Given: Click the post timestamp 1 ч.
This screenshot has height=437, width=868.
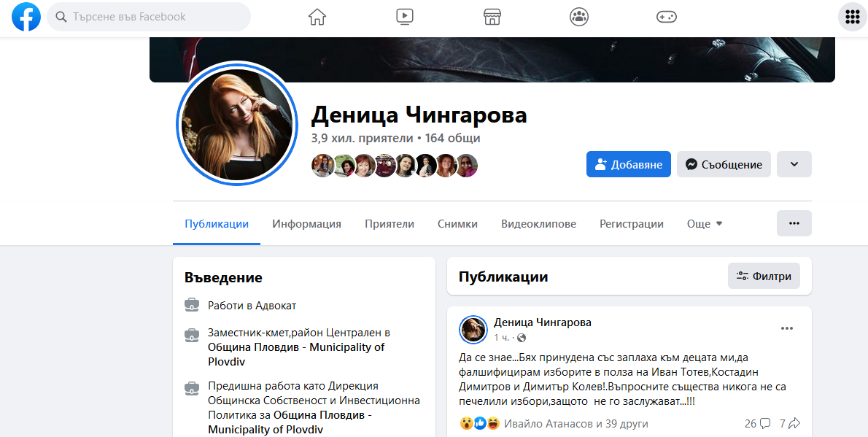Looking at the screenshot, I should (x=501, y=337).
